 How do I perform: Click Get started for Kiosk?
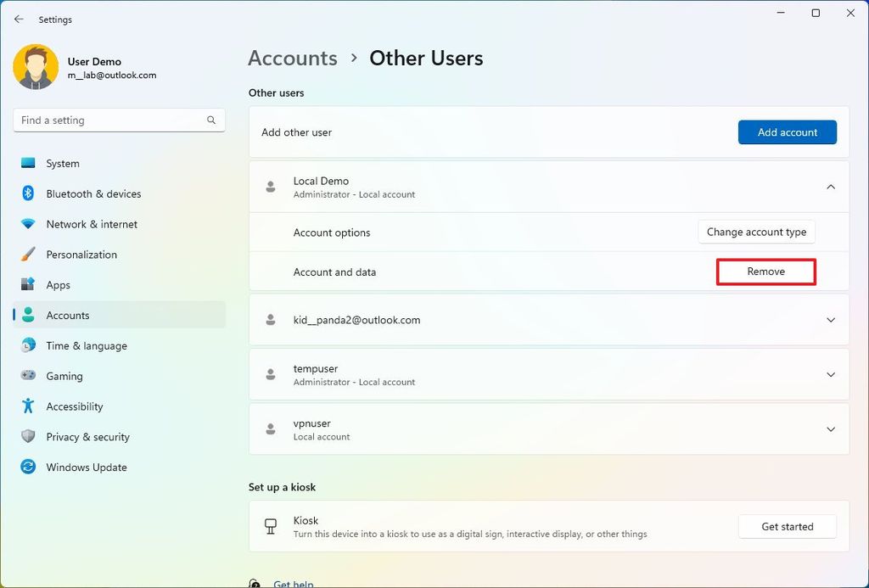point(787,526)
